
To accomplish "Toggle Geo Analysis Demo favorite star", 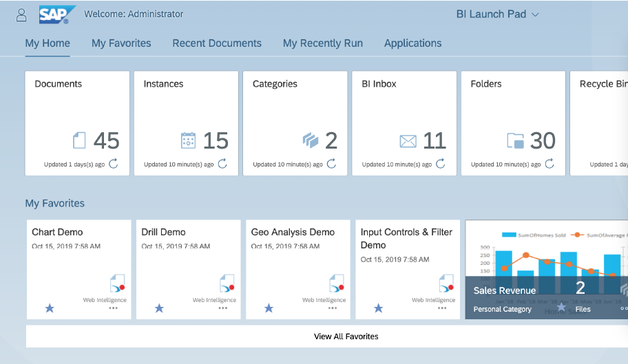I will point(269,308).
